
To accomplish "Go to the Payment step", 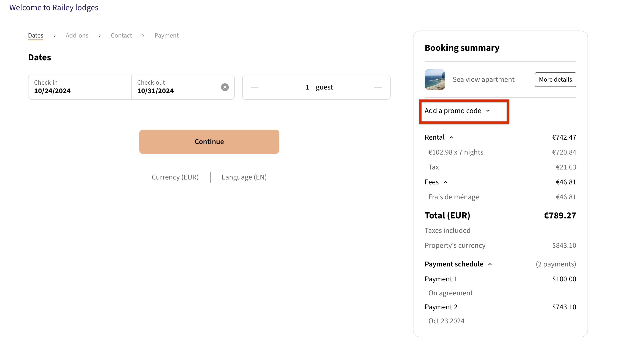I will (167, 35).
